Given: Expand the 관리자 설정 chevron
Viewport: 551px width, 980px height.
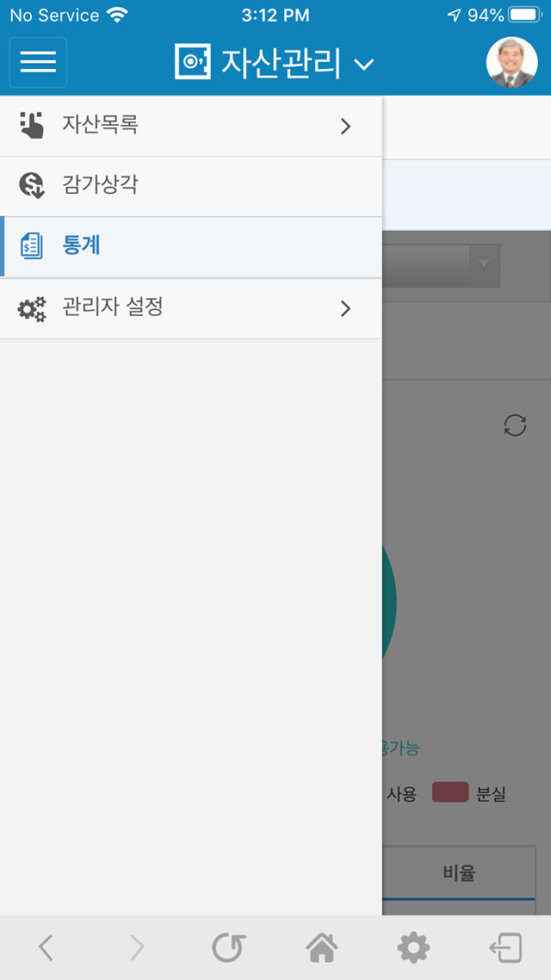Looking at the screenshot, I should tap(345, 309).
